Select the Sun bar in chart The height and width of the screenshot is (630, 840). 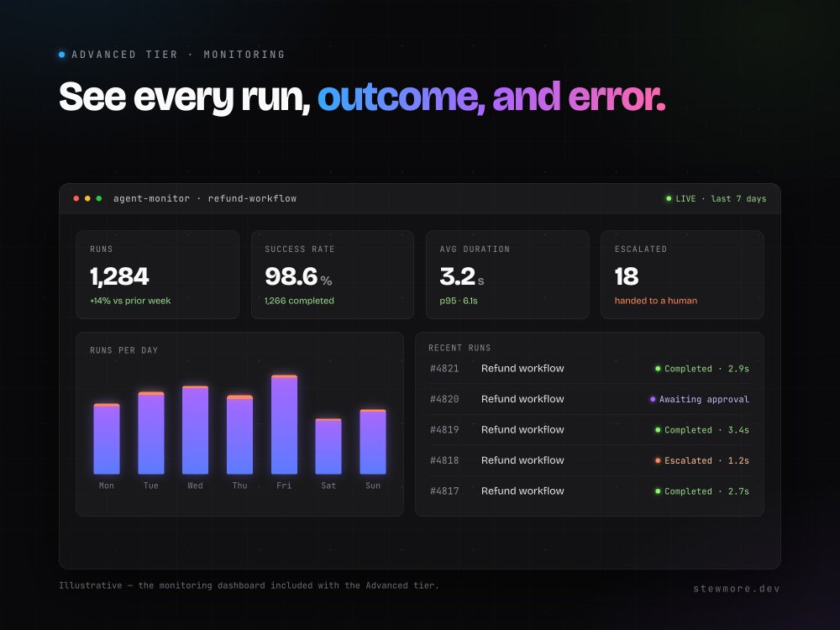[373, 442]
